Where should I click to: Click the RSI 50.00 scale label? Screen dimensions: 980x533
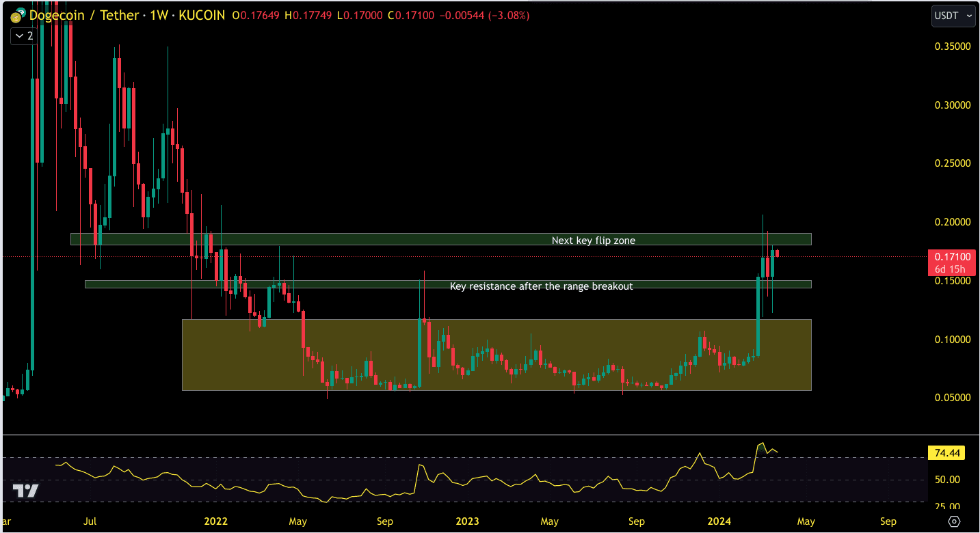(x=947, y=480)
